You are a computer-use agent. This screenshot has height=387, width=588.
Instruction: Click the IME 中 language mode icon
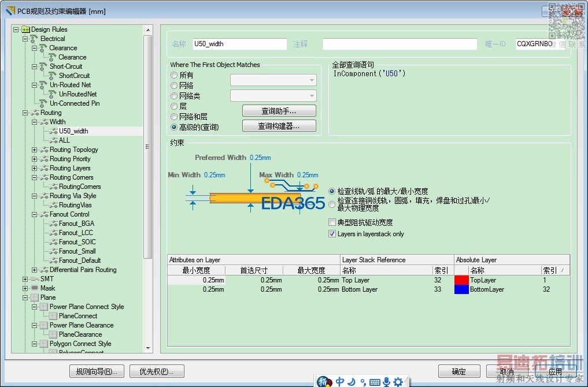[340, 382]
